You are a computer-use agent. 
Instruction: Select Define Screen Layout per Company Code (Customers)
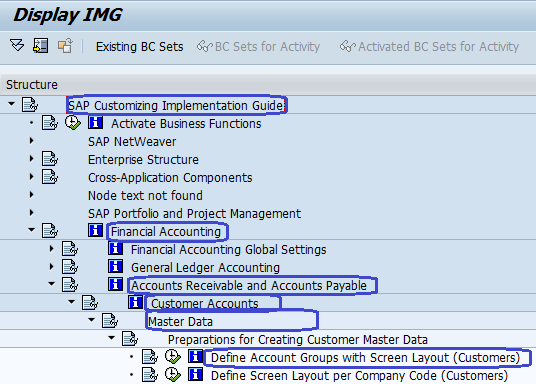tap(360, 375)
